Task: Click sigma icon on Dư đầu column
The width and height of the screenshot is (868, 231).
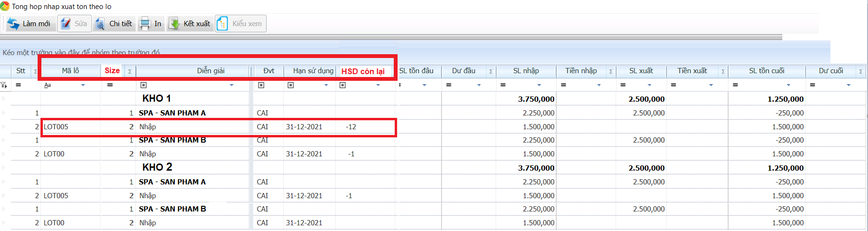Action: click(x=490, y=71)
